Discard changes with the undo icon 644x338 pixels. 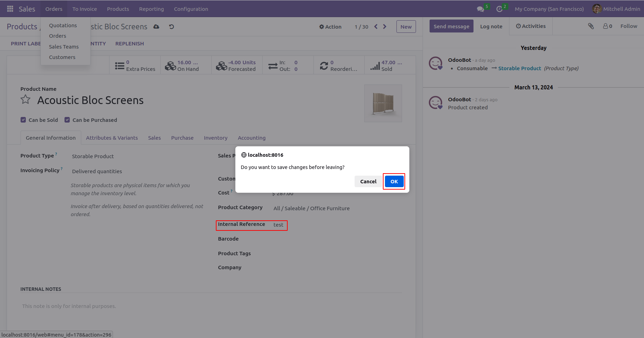point(172,27)
